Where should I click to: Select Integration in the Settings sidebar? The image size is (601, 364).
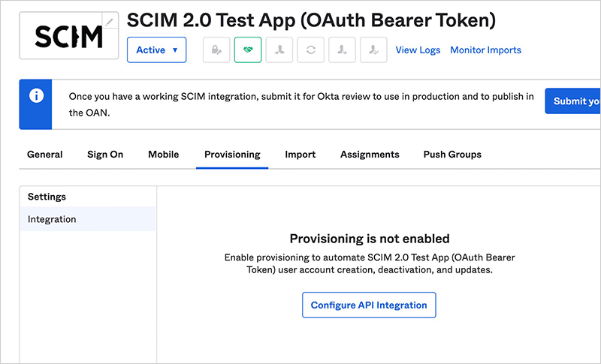pos(52,219)
